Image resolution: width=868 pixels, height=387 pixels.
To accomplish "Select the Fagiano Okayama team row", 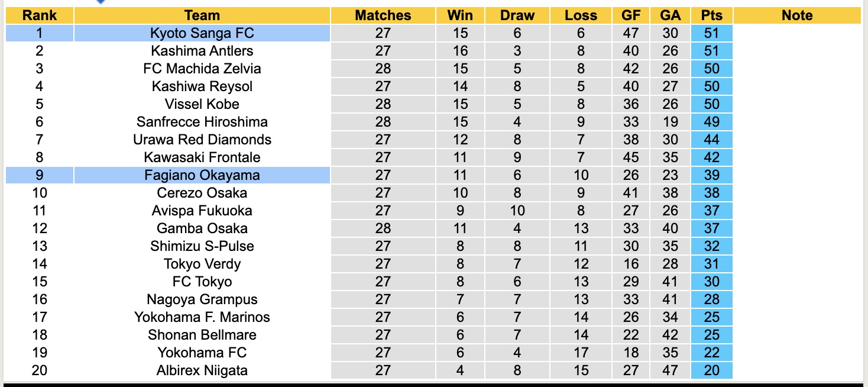I will pyautogui.click(x=202, y=175).
